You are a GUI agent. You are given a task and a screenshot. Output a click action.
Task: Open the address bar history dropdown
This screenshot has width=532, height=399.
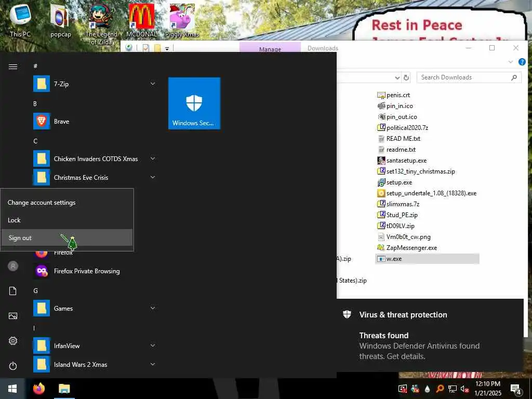(x=397, y=78)
